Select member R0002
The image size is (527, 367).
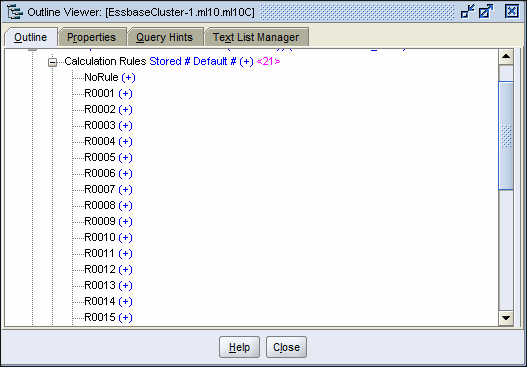[108, 110]
